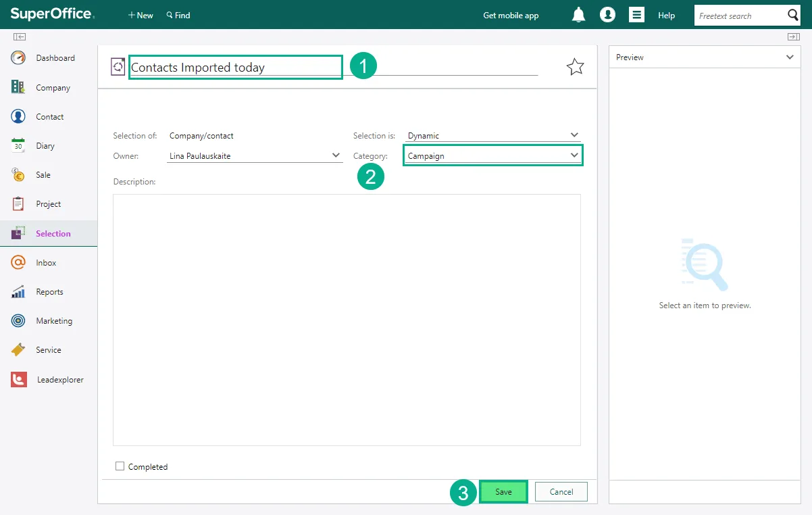812x515 pixels.
Task: Open the user profile icon
Action: tap(607, 15)
